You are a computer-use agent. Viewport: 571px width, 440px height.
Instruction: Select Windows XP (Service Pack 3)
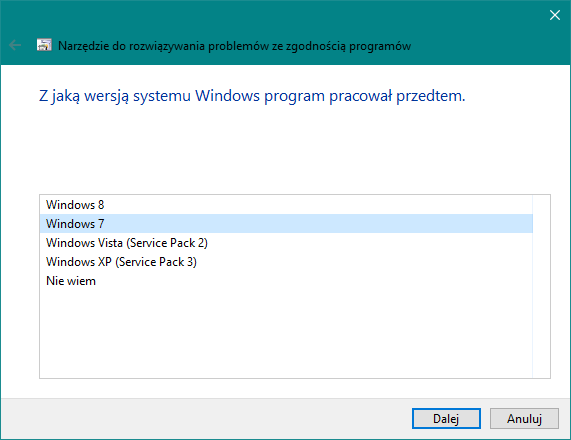click(286, 262)
